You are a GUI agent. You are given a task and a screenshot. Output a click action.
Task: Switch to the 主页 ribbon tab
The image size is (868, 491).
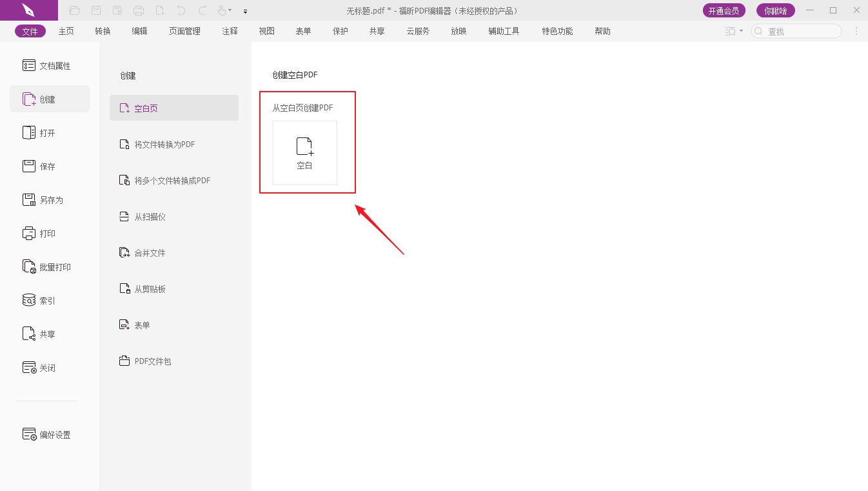(66, 31)
